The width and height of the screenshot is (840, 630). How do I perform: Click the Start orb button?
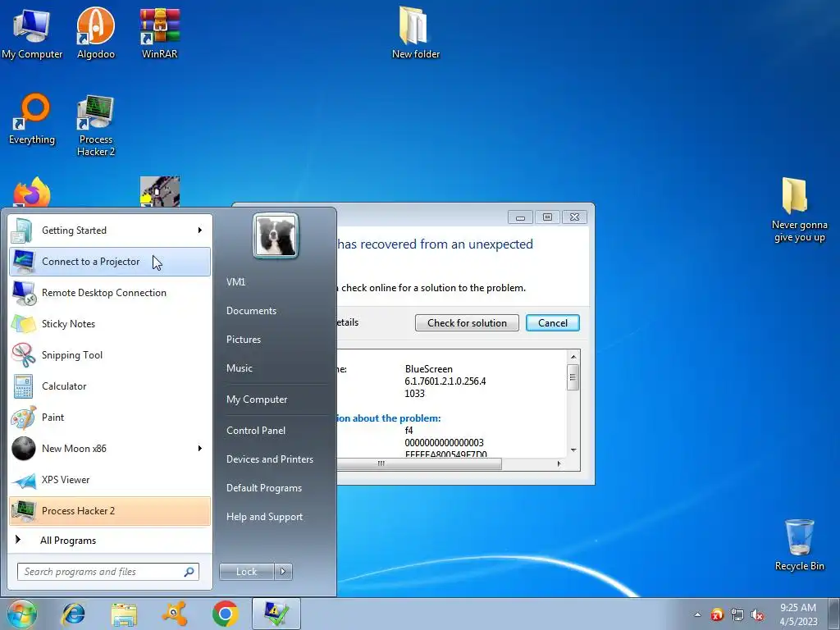[22, 614]
